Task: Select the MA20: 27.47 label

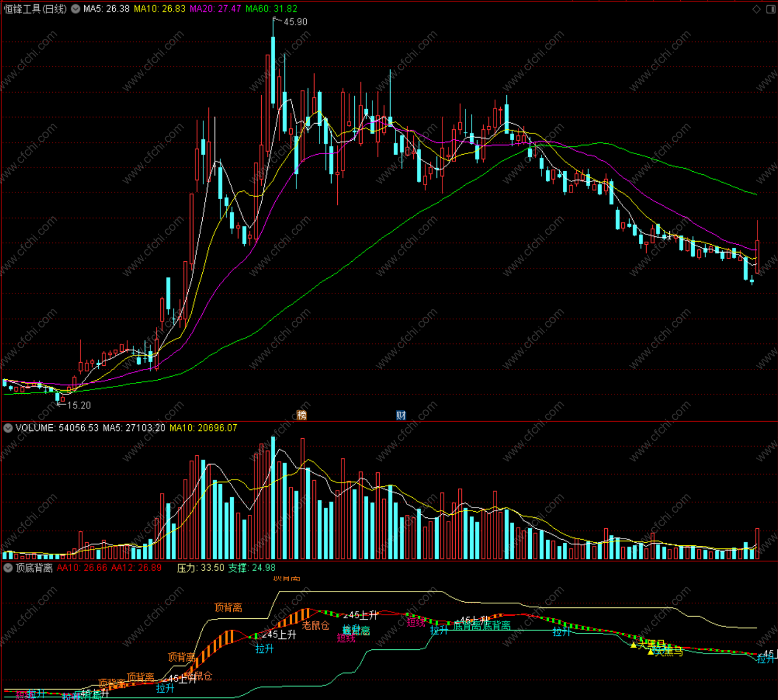Action: click(215, 9)
